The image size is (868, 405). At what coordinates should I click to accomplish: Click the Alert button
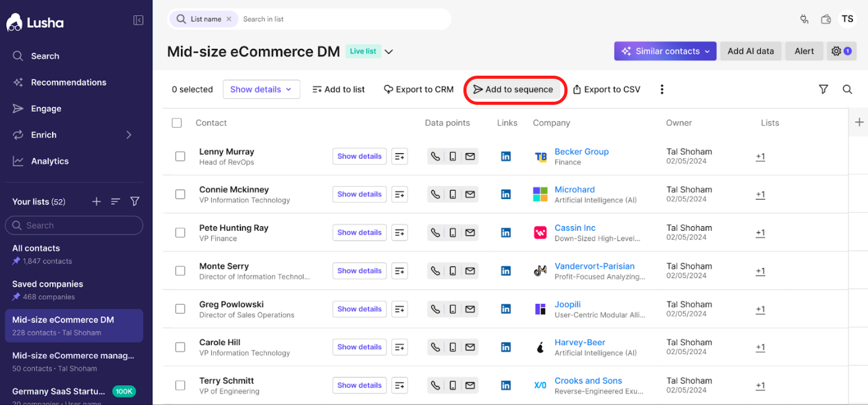coord(804,51)
